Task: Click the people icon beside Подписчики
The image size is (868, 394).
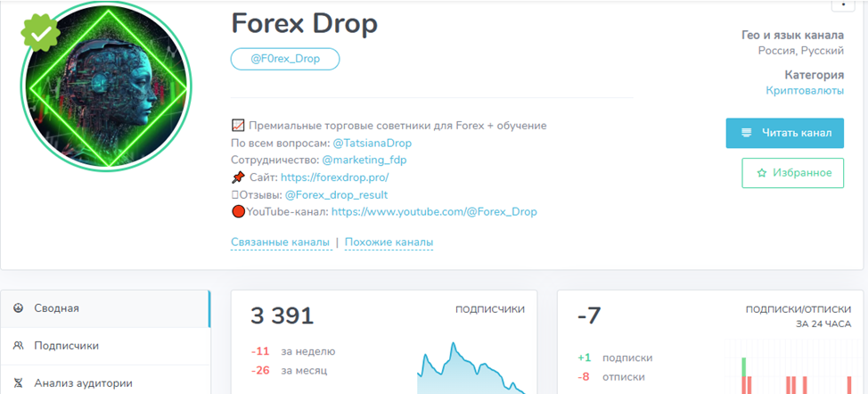Action: click(x=18, y=346)
